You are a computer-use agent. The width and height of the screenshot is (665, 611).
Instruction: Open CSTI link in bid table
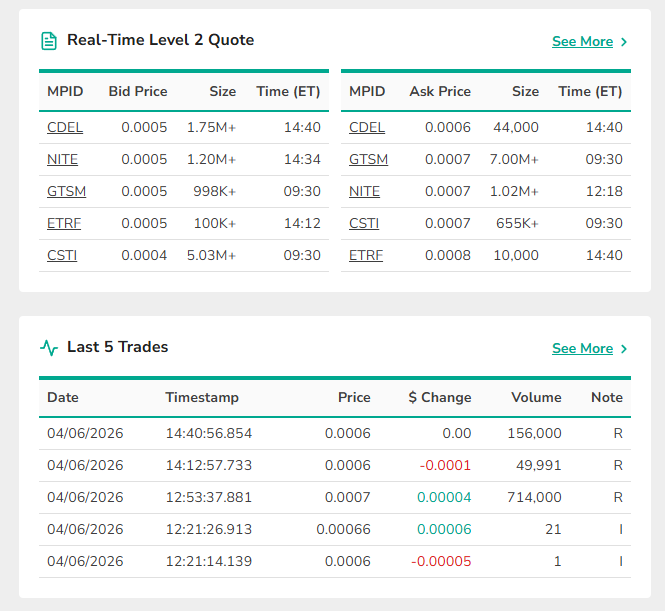coord(62,255)
